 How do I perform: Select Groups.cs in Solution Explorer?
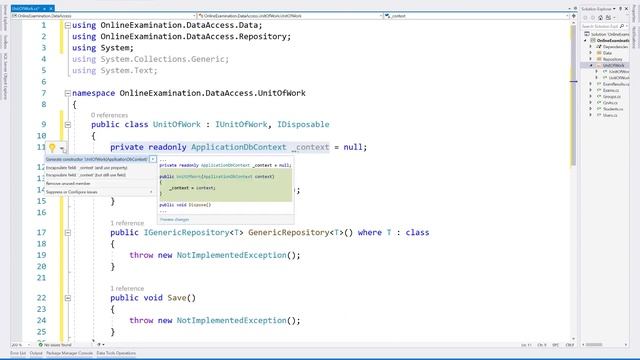pyautogui.click(x=609, y=97)
